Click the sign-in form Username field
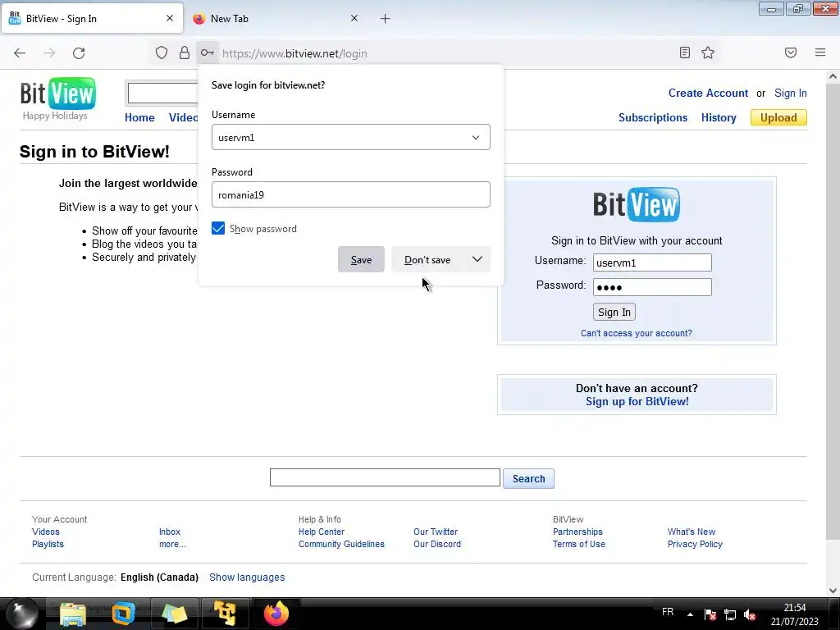840x630 pixels. click(x=652, y=262)
